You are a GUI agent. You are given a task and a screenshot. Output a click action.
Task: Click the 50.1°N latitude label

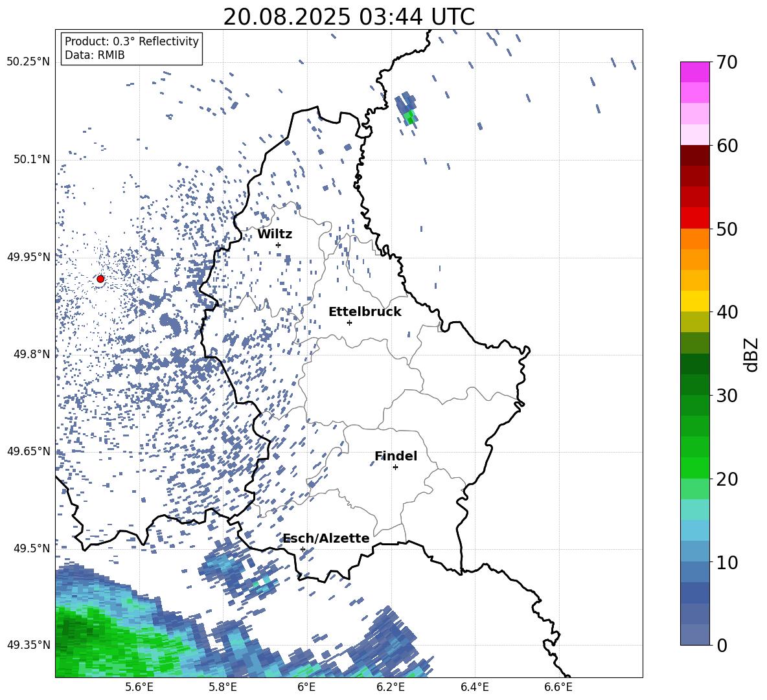coord(31,159)
